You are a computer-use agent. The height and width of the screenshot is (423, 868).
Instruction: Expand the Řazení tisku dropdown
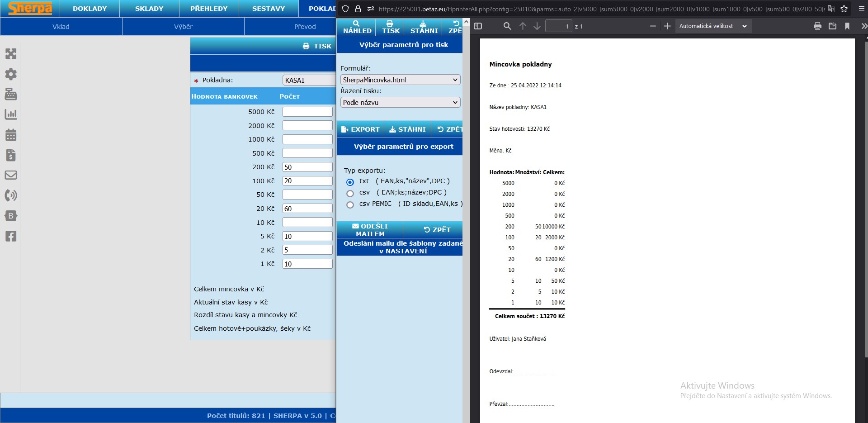click(x=400, y=103)
